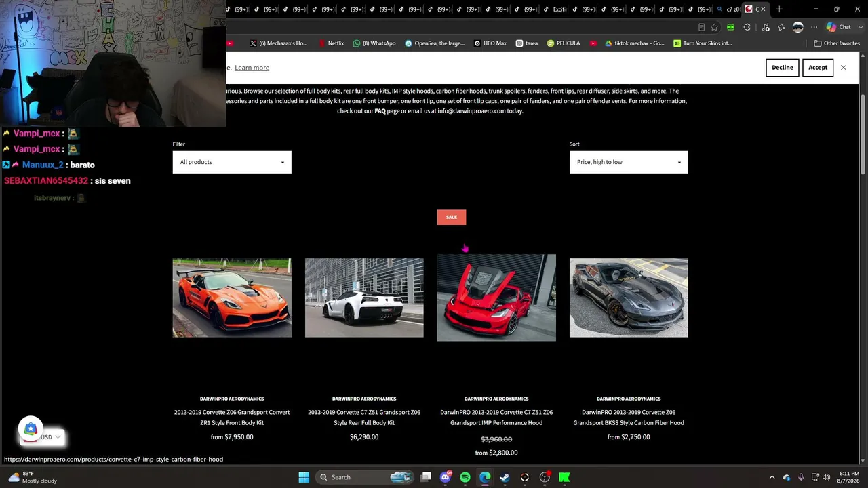Open the green MCX browser extension
The height and width of the screenshot is (488, 868).
(x=730, y=27)
